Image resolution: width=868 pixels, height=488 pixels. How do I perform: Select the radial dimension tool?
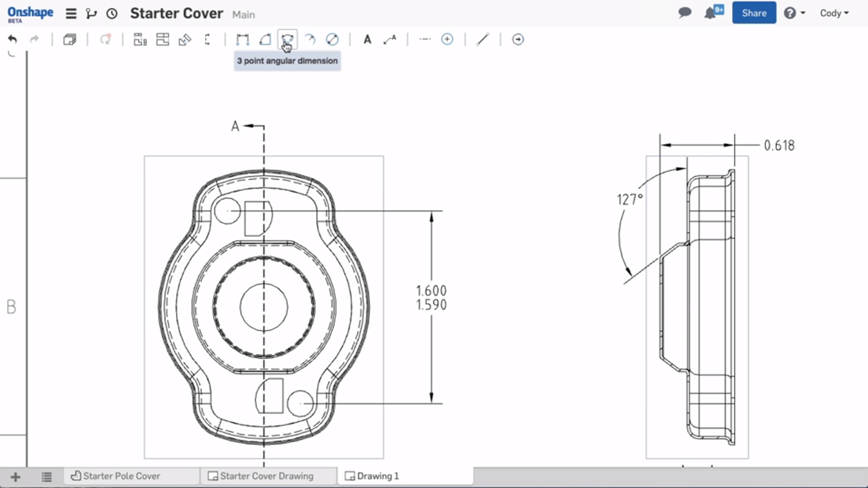pos(310,39)
